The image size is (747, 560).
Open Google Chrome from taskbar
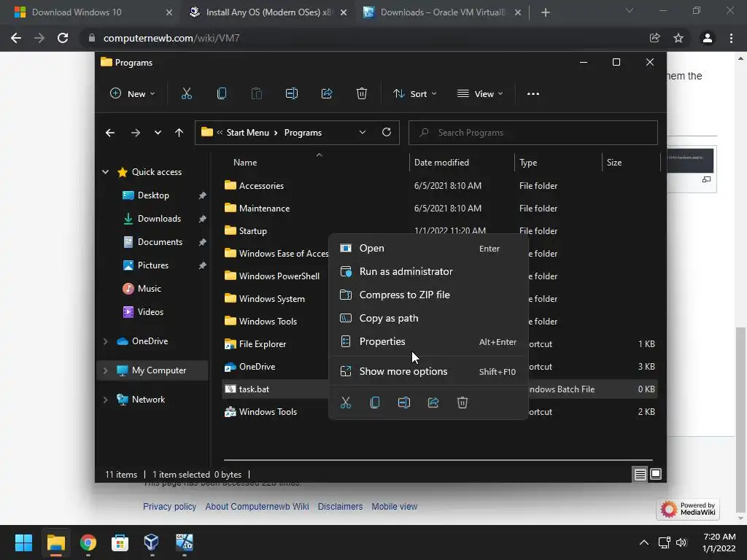click(x=88, y=542)
